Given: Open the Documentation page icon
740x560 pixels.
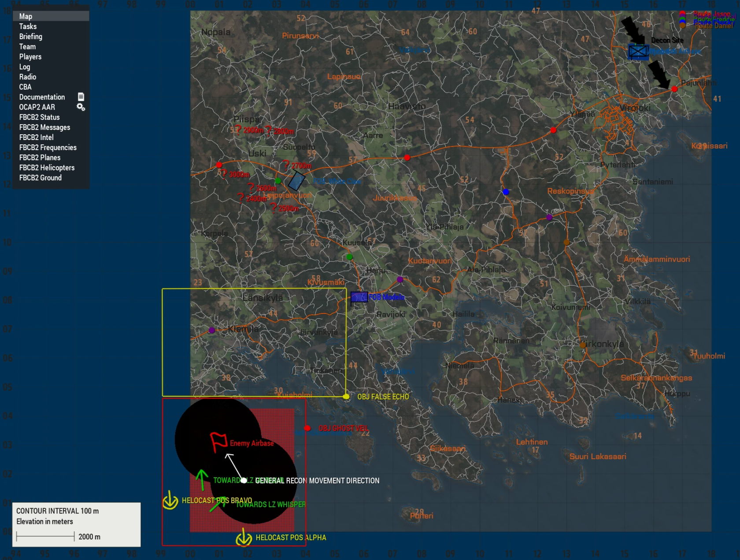Looking at the screenshot, I should 81,97.
